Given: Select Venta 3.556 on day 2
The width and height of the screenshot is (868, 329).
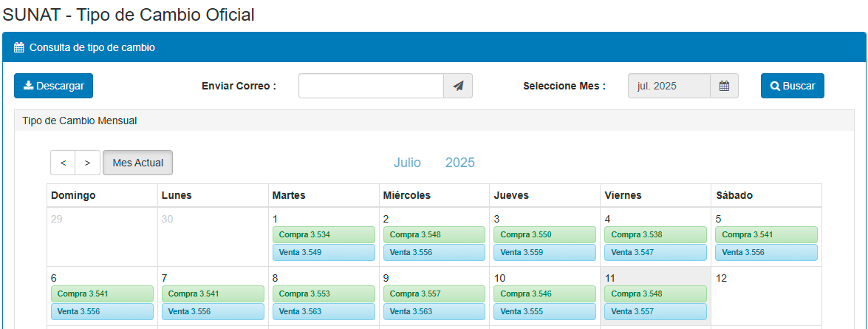Looking at the screenshot, I should (434, 253).
